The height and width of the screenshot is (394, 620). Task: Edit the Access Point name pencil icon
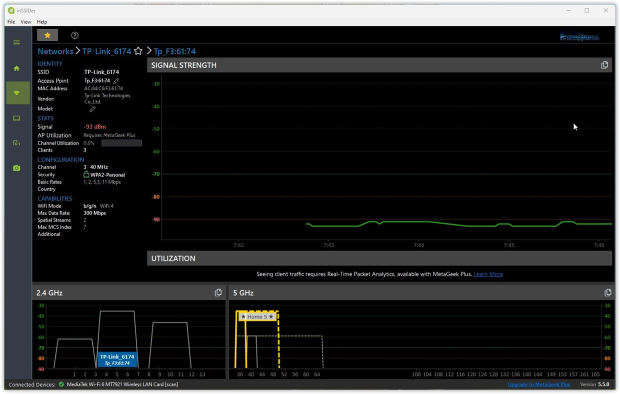(116, 81)
